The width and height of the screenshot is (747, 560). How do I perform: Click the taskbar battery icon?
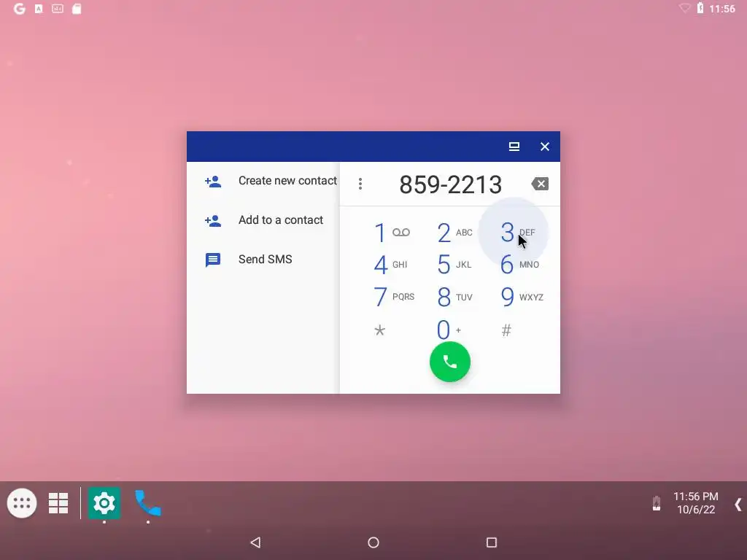click(657, 503)
